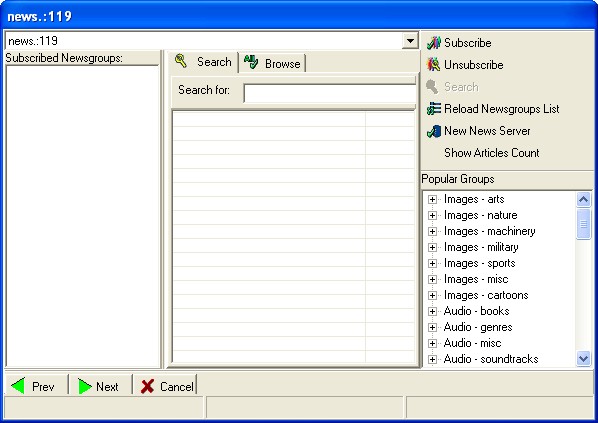The image size is (598, 423).
Task: Expand the Audio - books tree node
Action: (x=432, y=311)
